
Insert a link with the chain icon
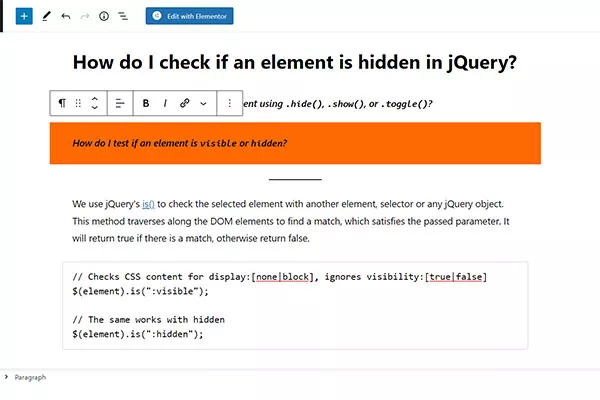tap(185, 103)
